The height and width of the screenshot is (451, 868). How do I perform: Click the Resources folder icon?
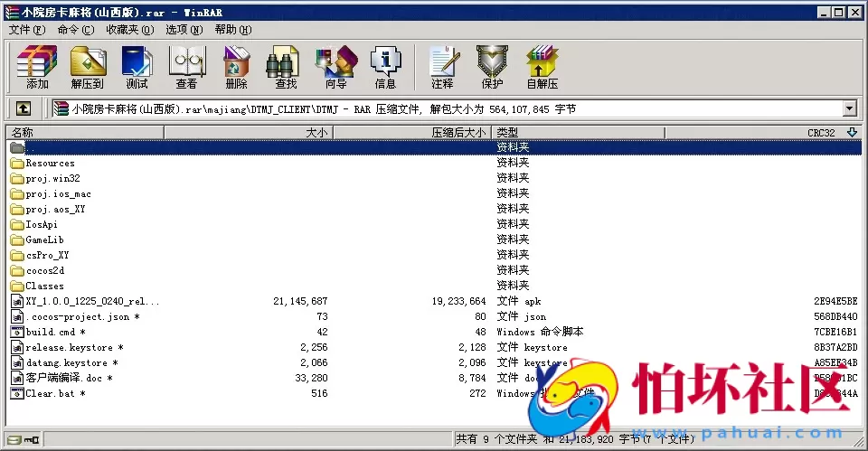[17, 164]
